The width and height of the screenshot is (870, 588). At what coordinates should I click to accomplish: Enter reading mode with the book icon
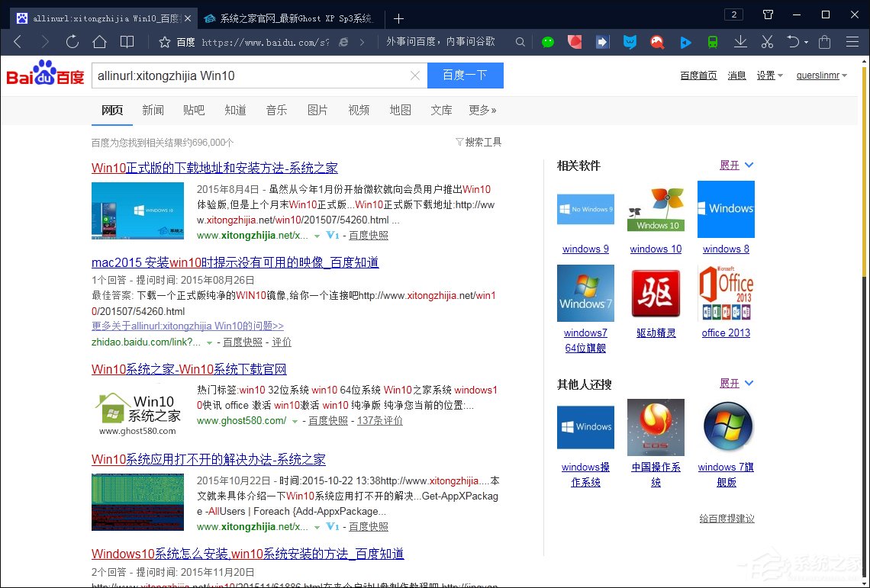point(127,41)
